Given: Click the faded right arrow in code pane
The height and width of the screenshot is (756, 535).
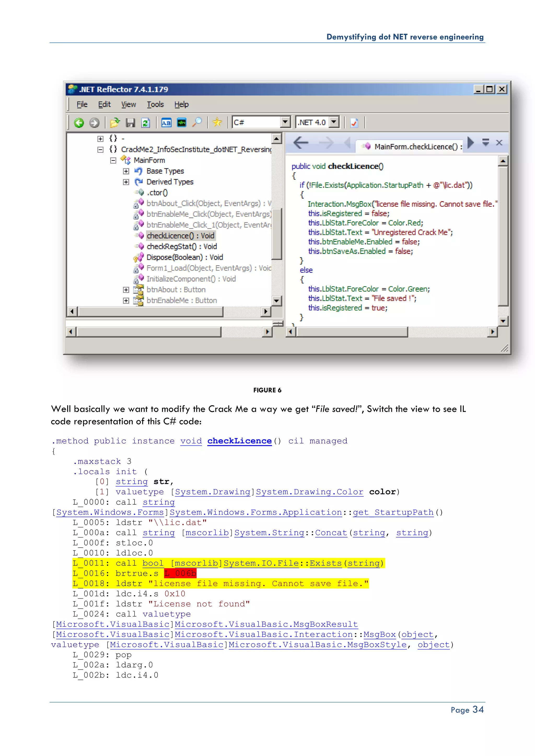Looking at the screenshot, I should pos(327,143).
